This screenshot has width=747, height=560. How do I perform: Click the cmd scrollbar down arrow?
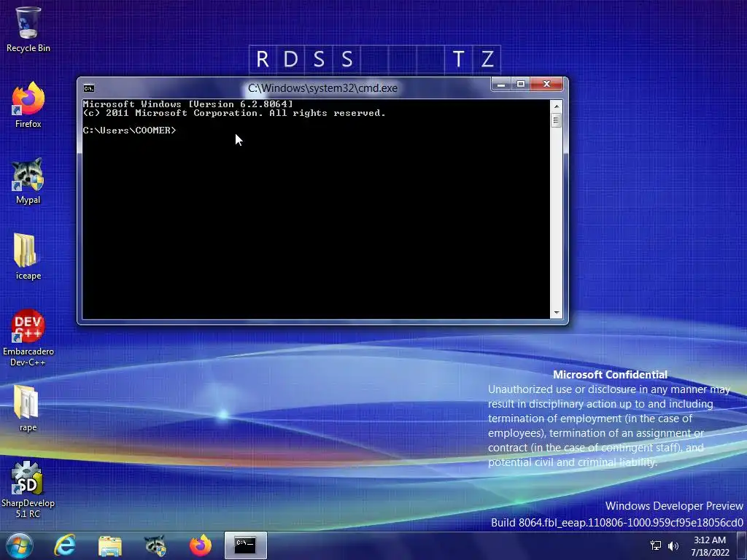(x=556, y=313)
